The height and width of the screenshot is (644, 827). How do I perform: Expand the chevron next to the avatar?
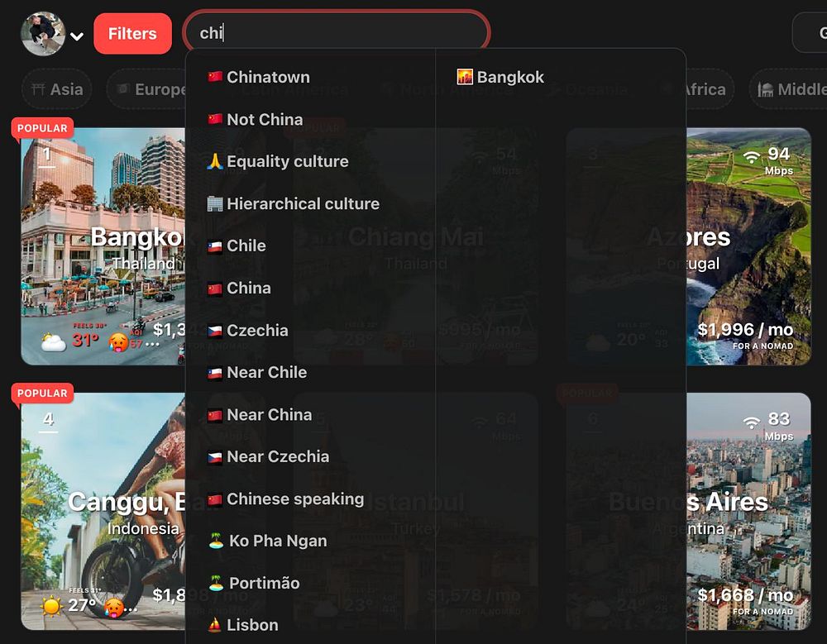coord(77,36)
